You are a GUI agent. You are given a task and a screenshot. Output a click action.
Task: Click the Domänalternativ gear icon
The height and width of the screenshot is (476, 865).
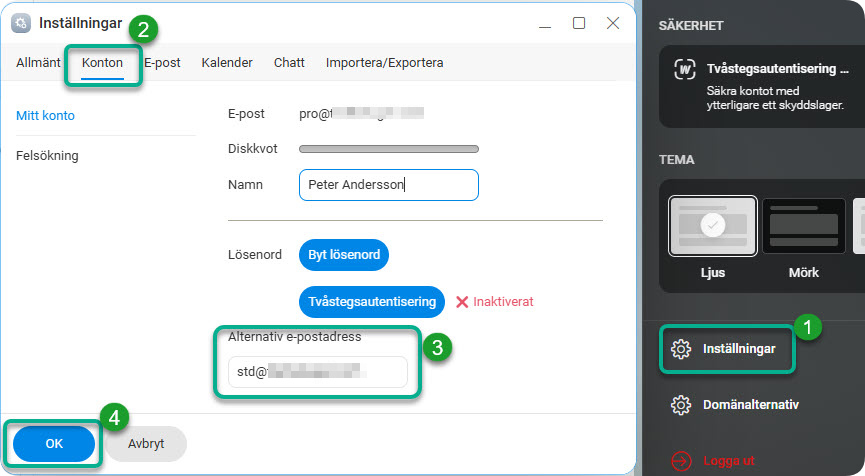681,405
